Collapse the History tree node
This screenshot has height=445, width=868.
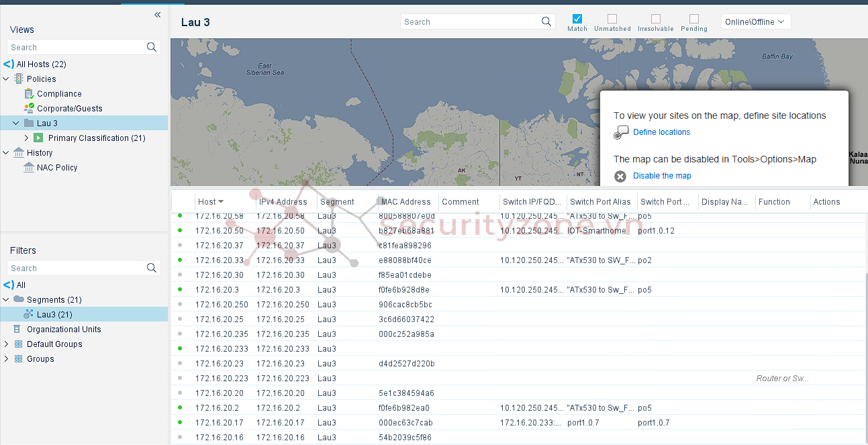(x=6, y=153)
